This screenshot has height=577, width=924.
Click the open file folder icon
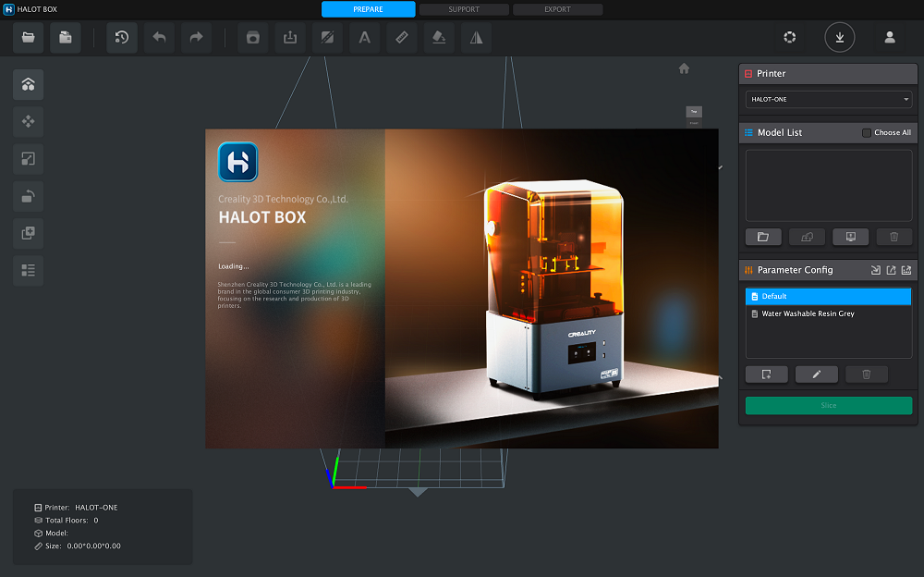[28, 38]
